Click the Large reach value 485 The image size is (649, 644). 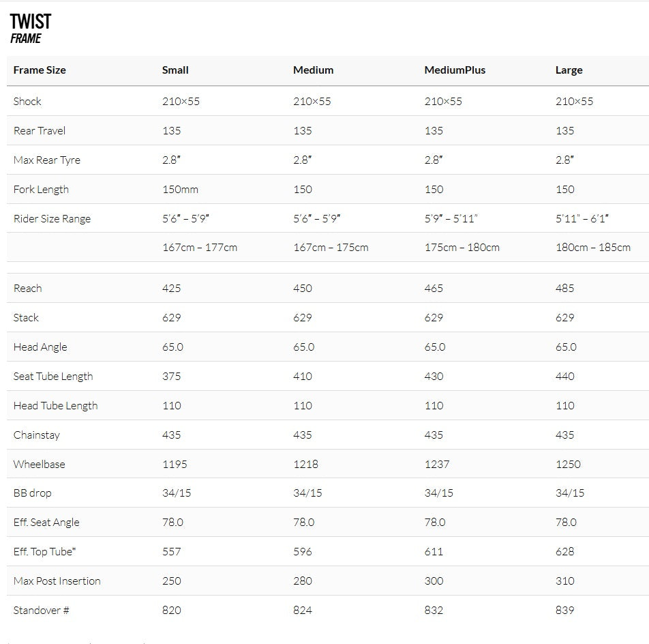565,289
